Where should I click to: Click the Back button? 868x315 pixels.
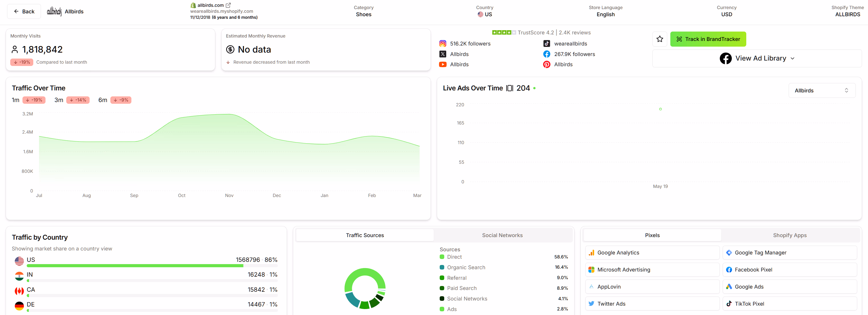coord(24,11)
